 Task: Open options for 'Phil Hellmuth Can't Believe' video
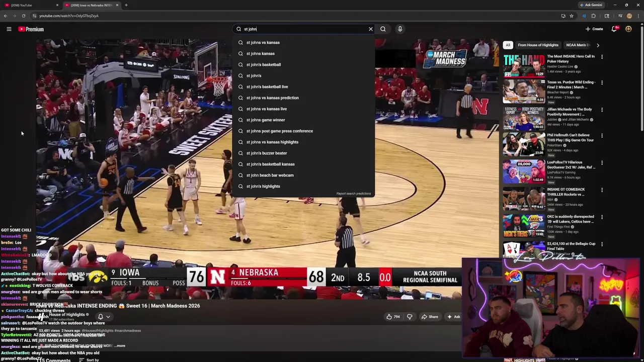click(x=602, y=136)
